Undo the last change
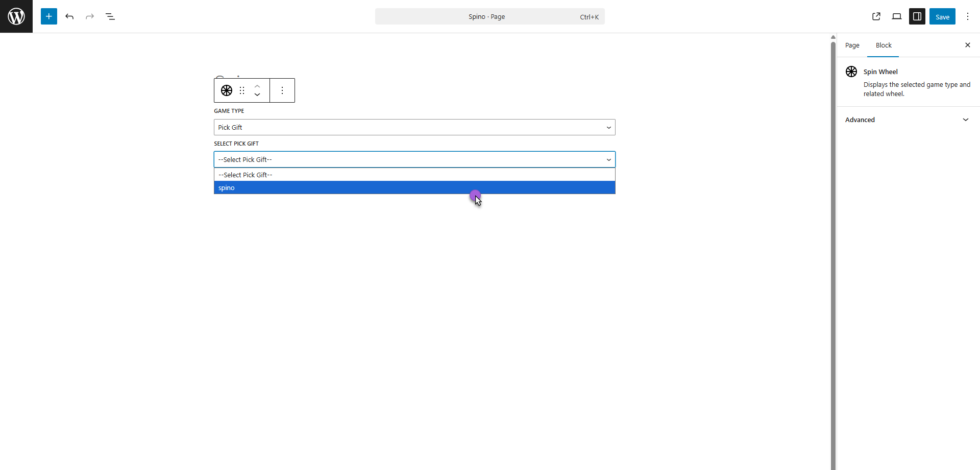This screenshot has height=470, width=980. [x=69, y=16]
